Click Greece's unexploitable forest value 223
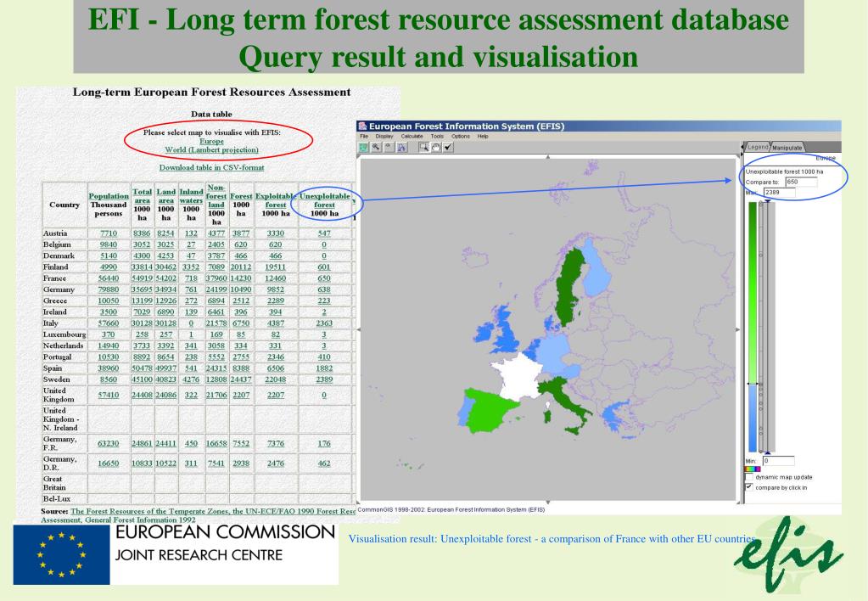This screenshot has width=868, height=601. (324, 300)
